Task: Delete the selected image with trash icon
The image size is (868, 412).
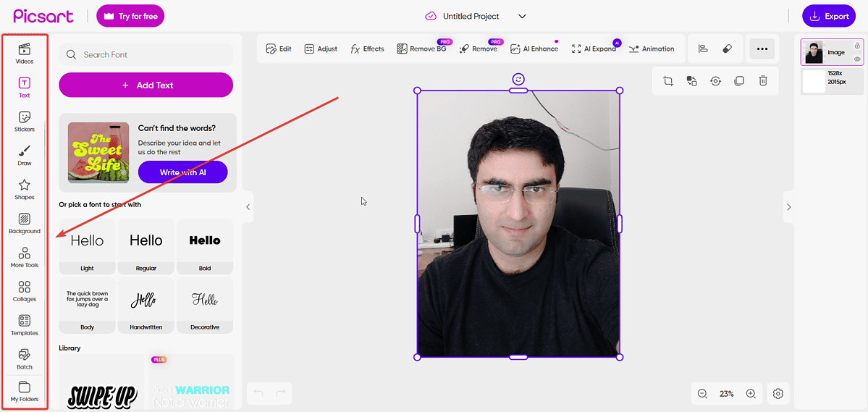Action: pos(763,81)
